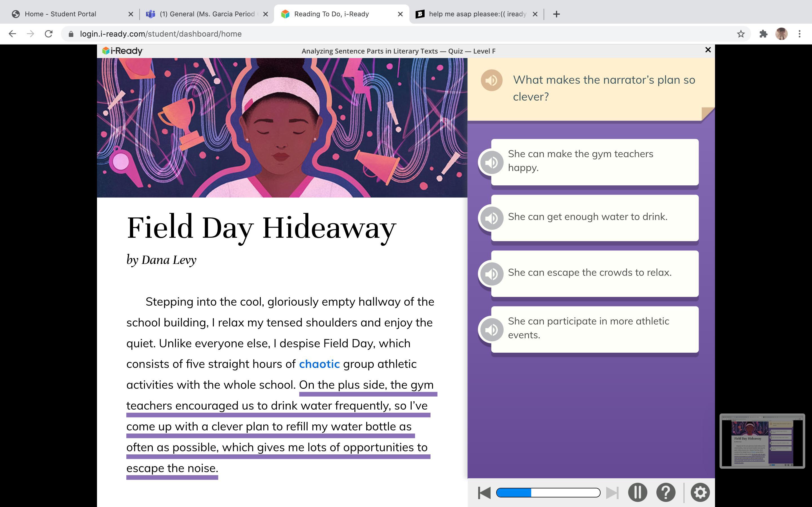Image resolution: width=812 pixels, height=507 pixels.
Task: Click the lesson progress bar
Action: point(548,493)
